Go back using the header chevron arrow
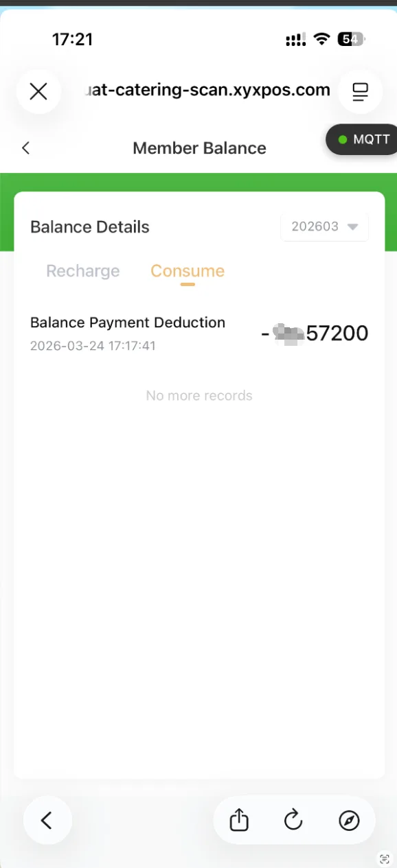 click(26, 148)
